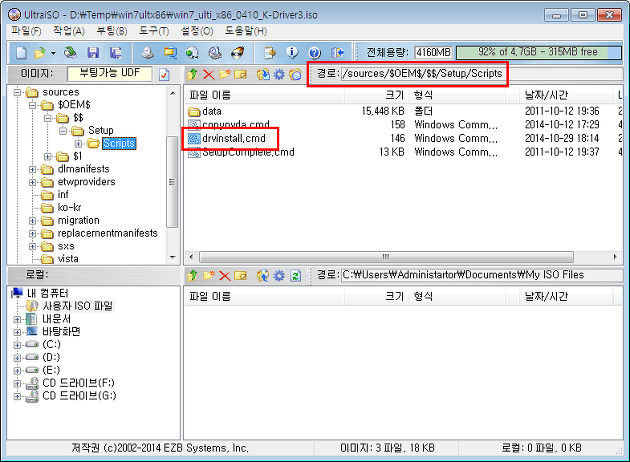
Task: Open the dropdown arrow next to Open icon
Action: tap(53, 53)
